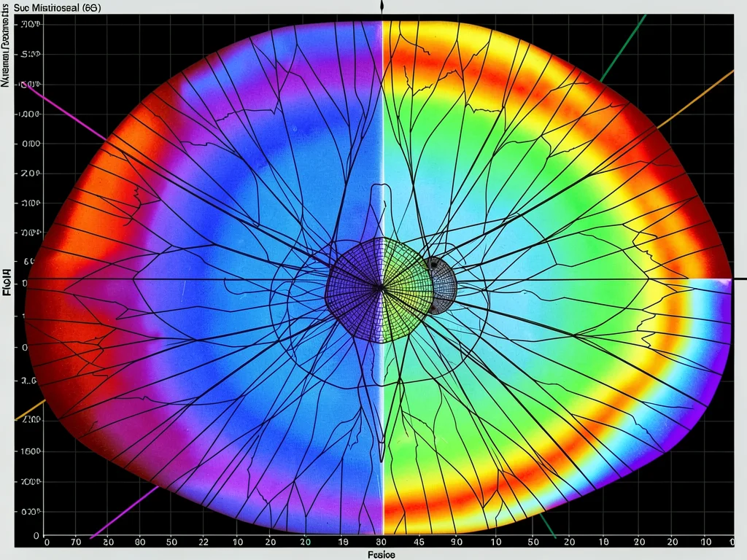This screenshot has width=747, height=560.
Task: Select the magenta line at upper left
Action: click(x=66, y=112)
